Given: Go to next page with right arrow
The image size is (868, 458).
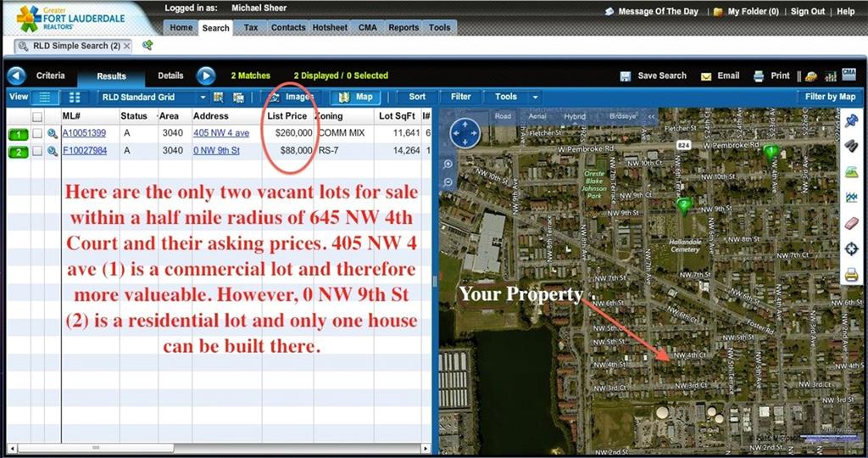Looking at the screenshot, I should pos(206,75).
